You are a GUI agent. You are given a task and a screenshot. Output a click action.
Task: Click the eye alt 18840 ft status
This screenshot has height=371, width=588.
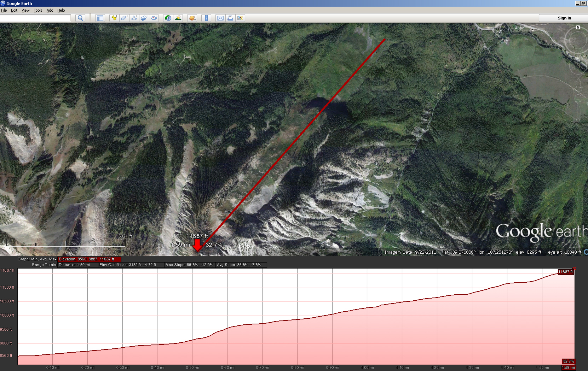click(564, 252)
